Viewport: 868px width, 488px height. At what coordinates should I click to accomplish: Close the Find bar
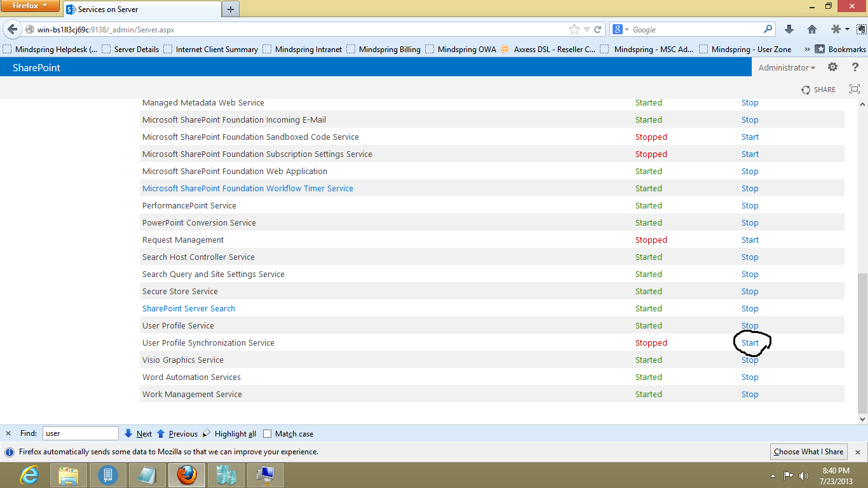(x=8, y=433)
